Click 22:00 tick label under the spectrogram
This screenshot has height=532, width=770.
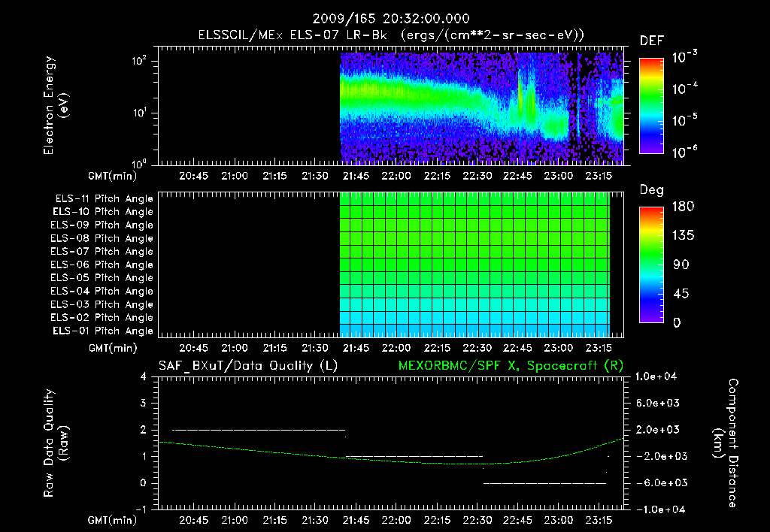coord(396,176)
